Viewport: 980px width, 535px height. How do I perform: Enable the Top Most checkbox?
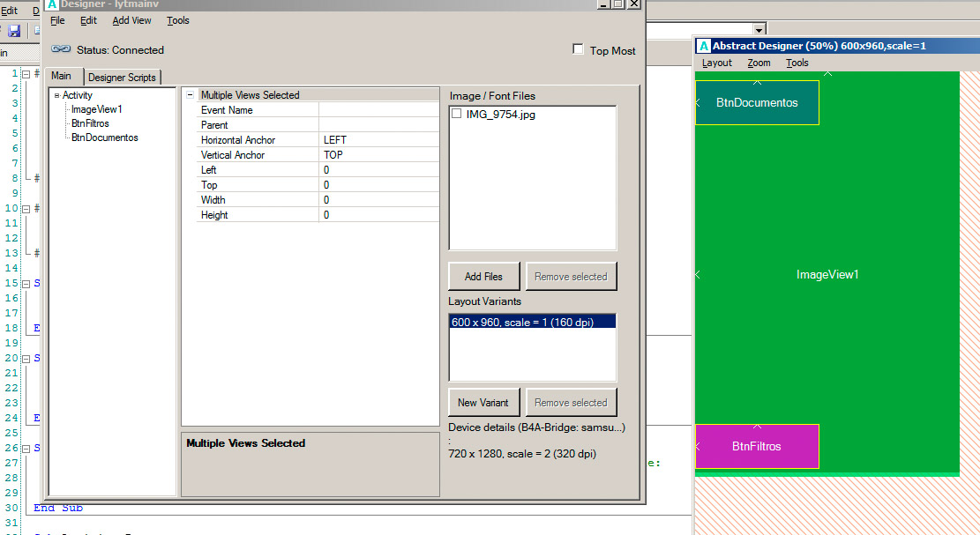pos(578,49)
